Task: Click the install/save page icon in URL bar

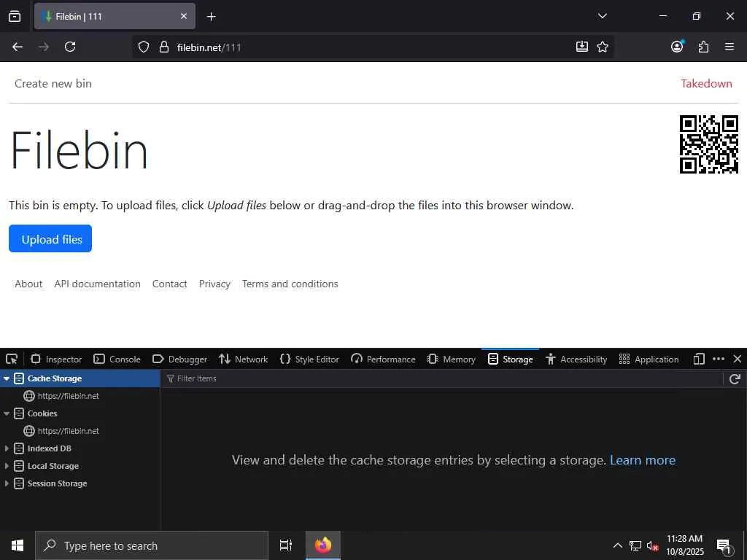Action: (x=581, y=47)
